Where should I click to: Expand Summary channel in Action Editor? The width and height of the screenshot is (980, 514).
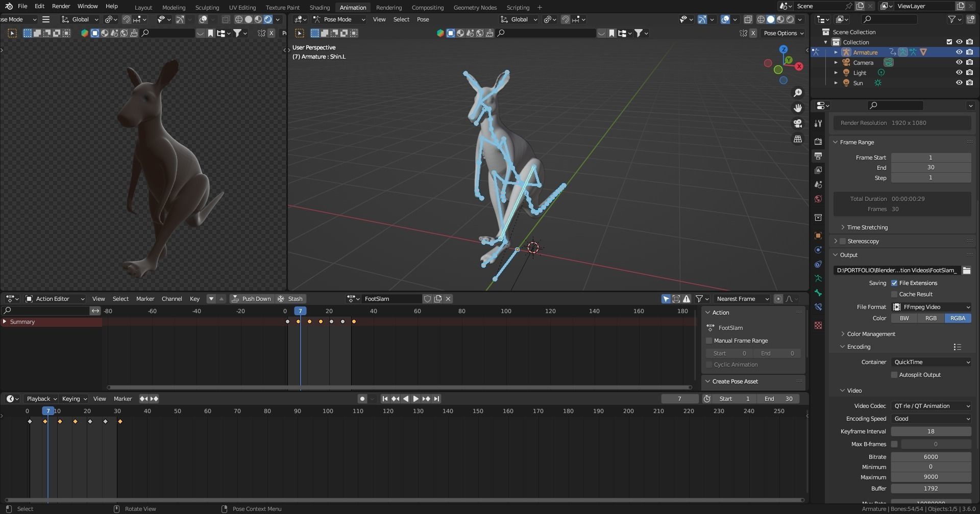5,322
